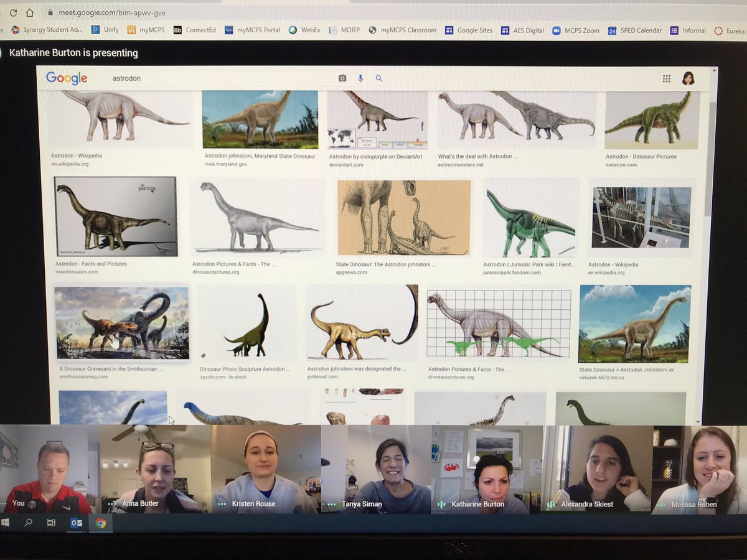Click the Google logo in presentation
Viewport: 747px width, 560px height.
tap(67, 78)
